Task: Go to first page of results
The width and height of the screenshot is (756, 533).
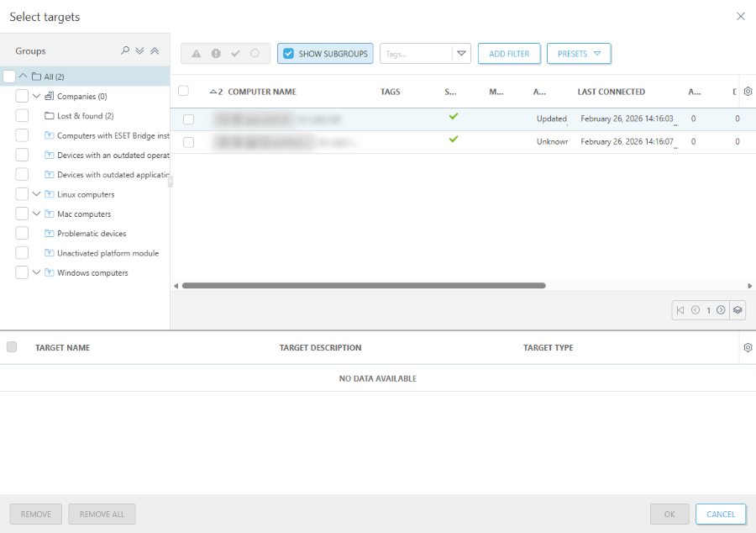Action: [x=680, y=310]
